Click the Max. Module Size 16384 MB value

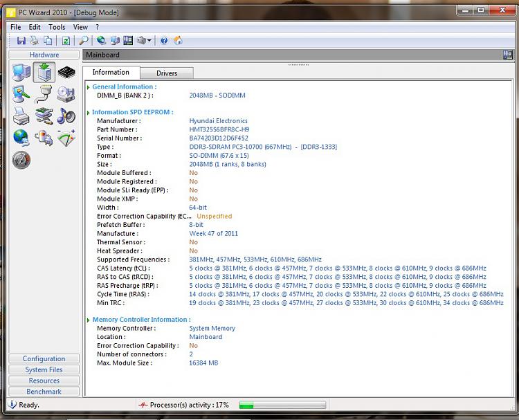point(203,363)
